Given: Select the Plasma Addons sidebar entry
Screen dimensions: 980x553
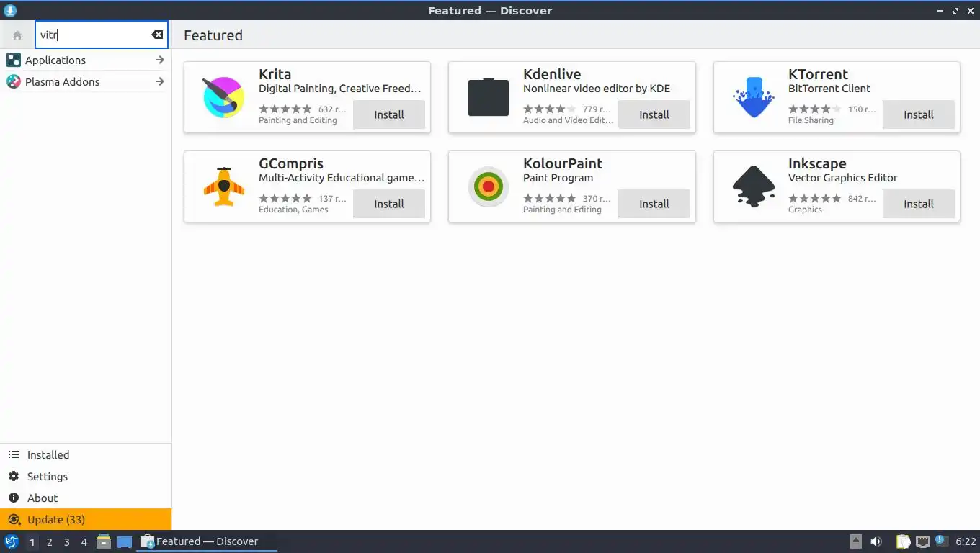Looking at the screenshot, I should click(x=86, y=81).
